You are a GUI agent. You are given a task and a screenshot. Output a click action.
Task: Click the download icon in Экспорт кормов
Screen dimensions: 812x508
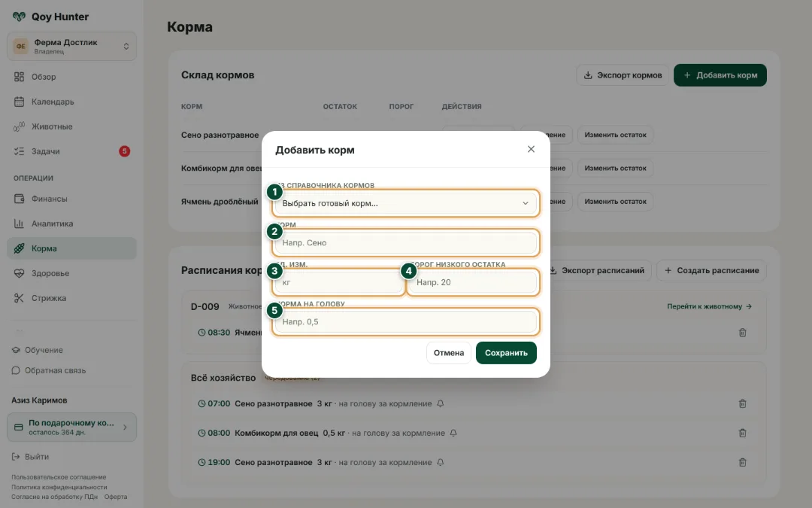coord(588,75)
